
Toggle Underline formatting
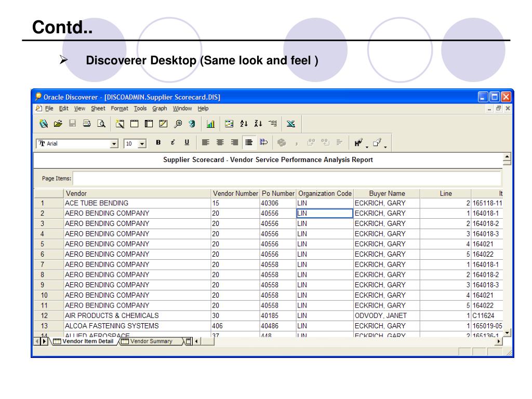187,142
